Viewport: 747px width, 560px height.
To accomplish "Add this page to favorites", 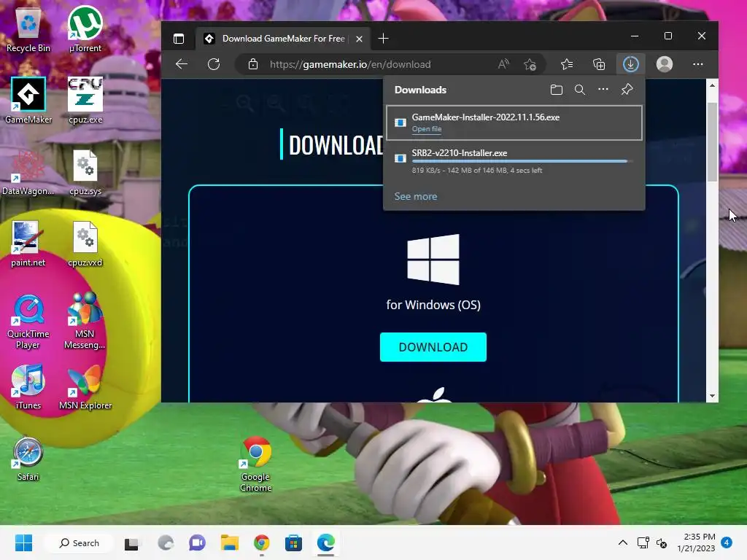I will click(530, 64).
